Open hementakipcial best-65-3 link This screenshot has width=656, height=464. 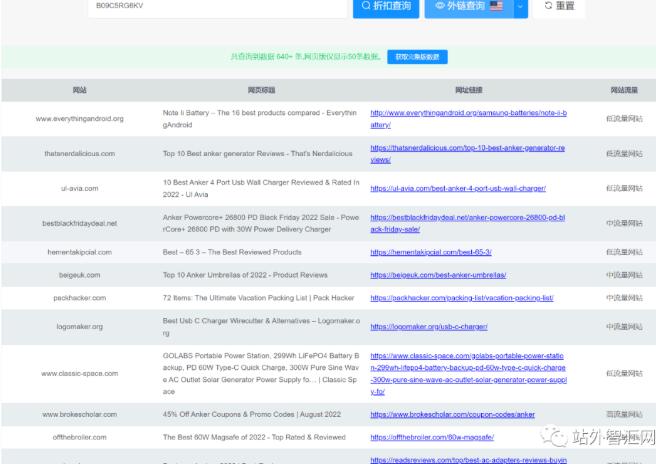pos(430,252)
